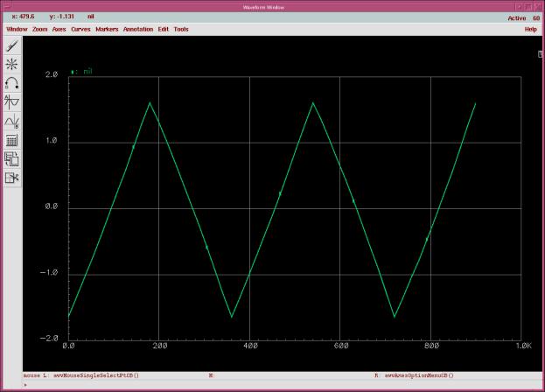This screenshot has height=392, width=545.
Task: Open the Markers menu
Action: tap(107, 29)
